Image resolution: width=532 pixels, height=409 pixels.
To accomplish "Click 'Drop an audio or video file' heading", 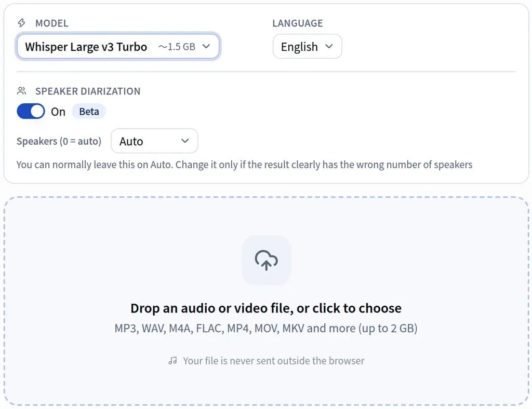I will 266,308.
